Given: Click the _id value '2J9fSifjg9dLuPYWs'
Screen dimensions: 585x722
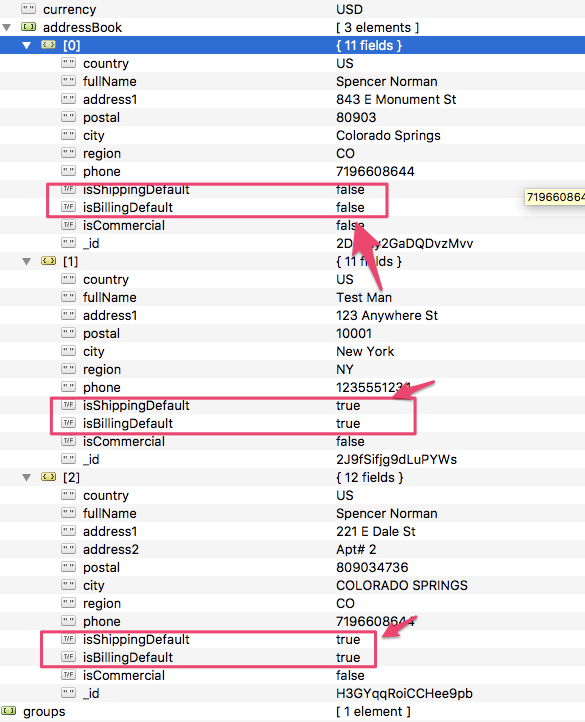Looking at the screenshot, I should click(x=397, y=460).
